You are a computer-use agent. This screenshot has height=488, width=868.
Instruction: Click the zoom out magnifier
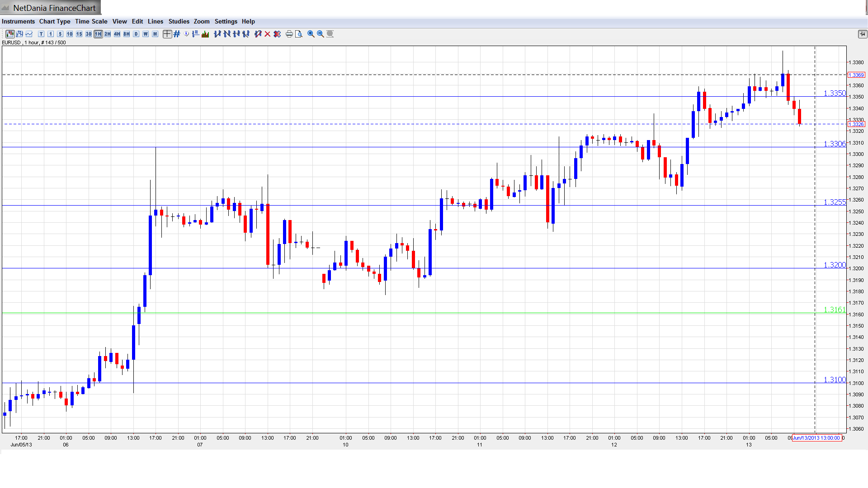coord(321,34)
